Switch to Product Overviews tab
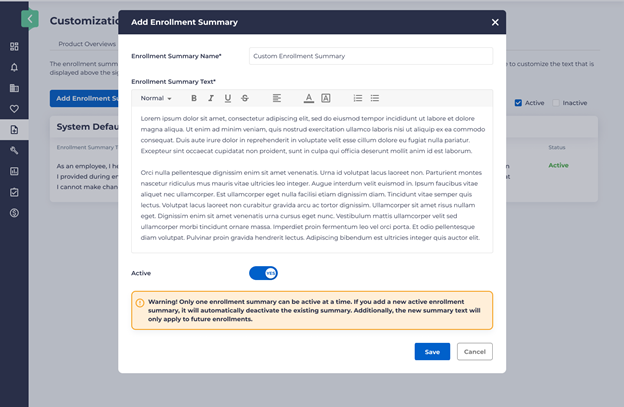 87,44
